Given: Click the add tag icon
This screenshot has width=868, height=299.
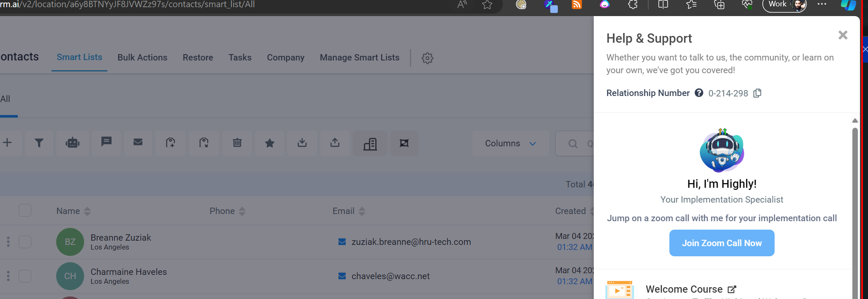Looking at the screenshot, I should point(170,143).
